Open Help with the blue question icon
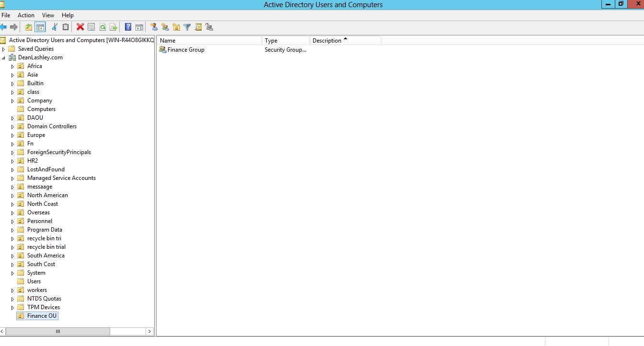The width and height of the screenshot is (644, 346). pos(128,27)
